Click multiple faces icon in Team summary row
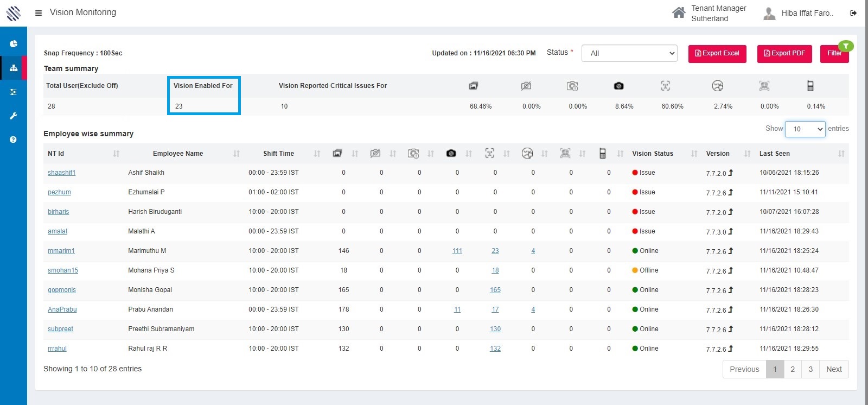This screenshot has height=405, width=868. click(764, 86)
